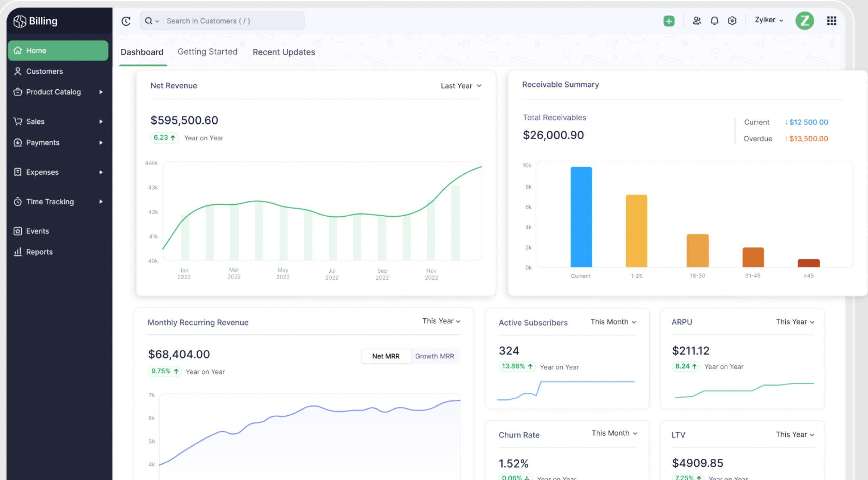
Task: Click the LTV value $4909.85
Action: [x=697, y=463]
